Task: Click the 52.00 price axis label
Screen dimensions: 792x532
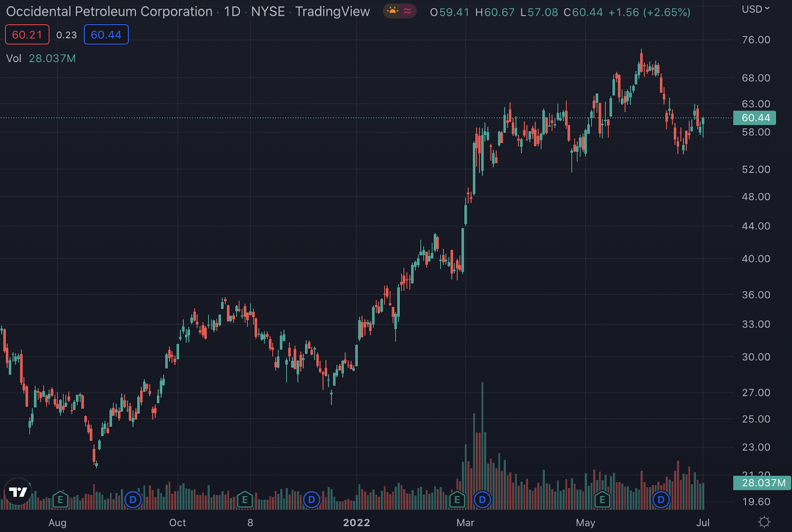Action: coord(756,169)
